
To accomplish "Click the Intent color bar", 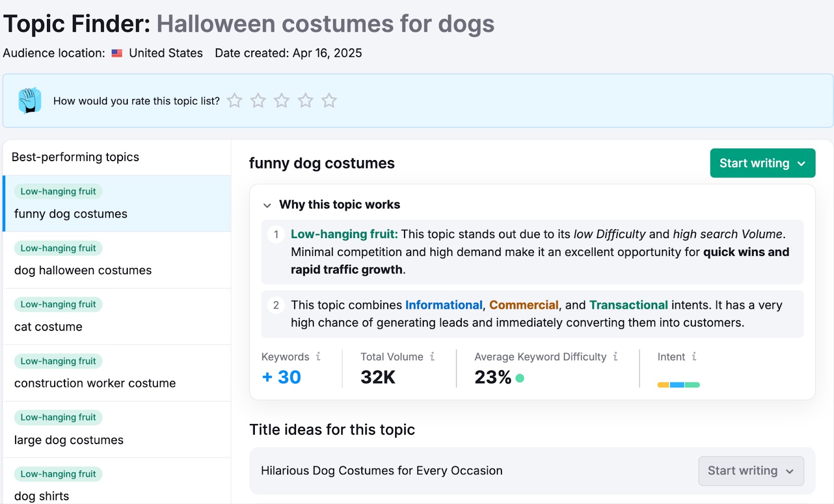I will click(678, 385).
